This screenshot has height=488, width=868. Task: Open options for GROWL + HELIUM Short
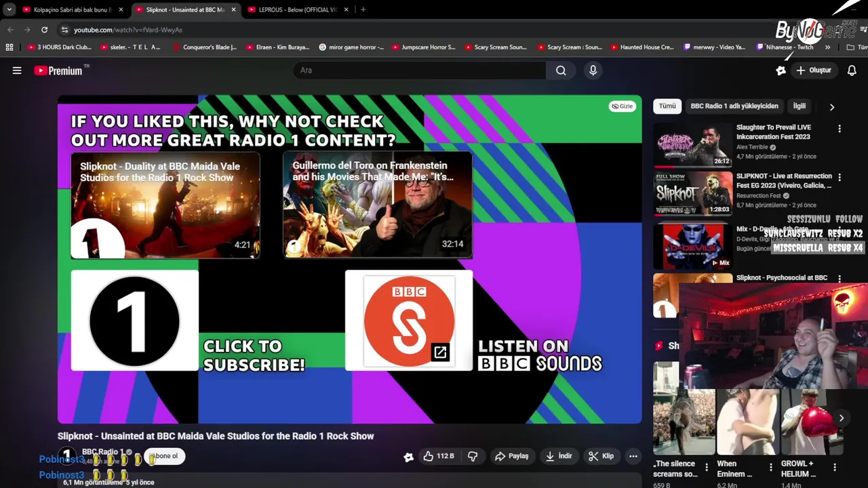point(835,467)
